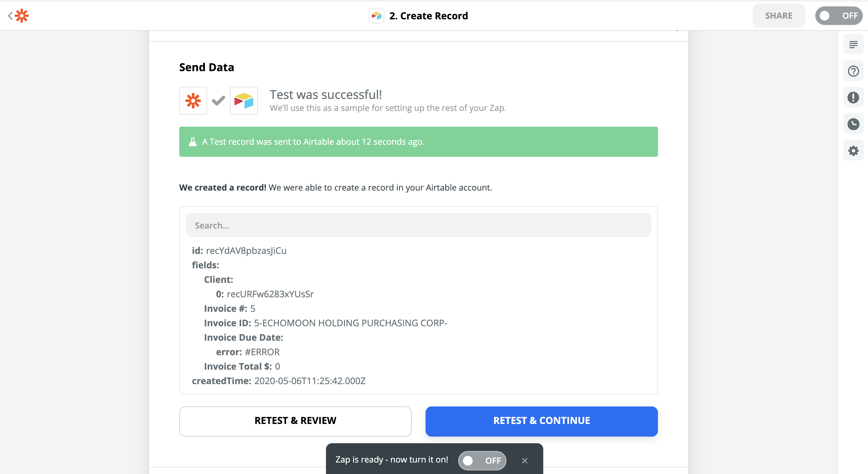
Task: Open the task history clock icon
Action: 853,124
